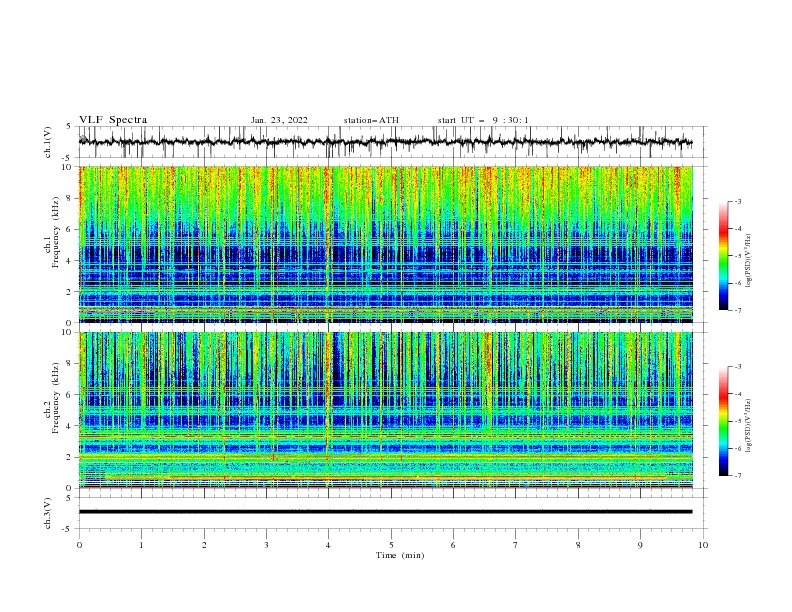Screen dimensions: 792x612
Task: Click time axis tick label '0'
Action: click(79, 545)
